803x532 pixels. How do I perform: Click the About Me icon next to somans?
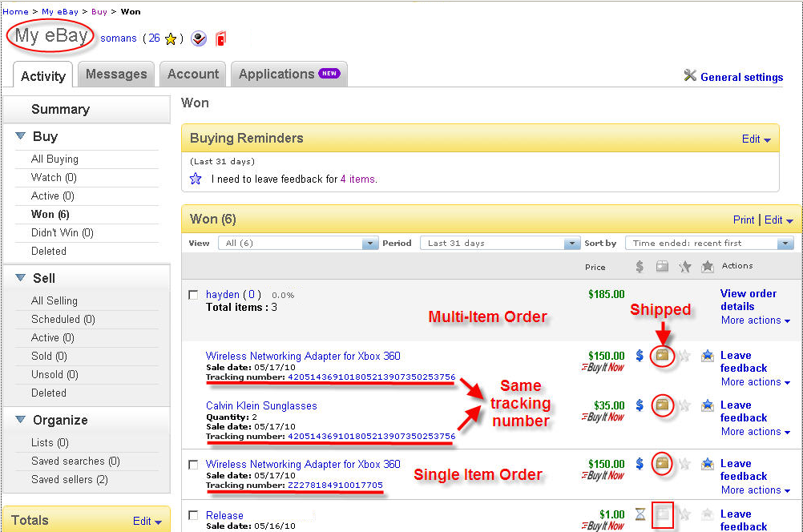[199, 38]
